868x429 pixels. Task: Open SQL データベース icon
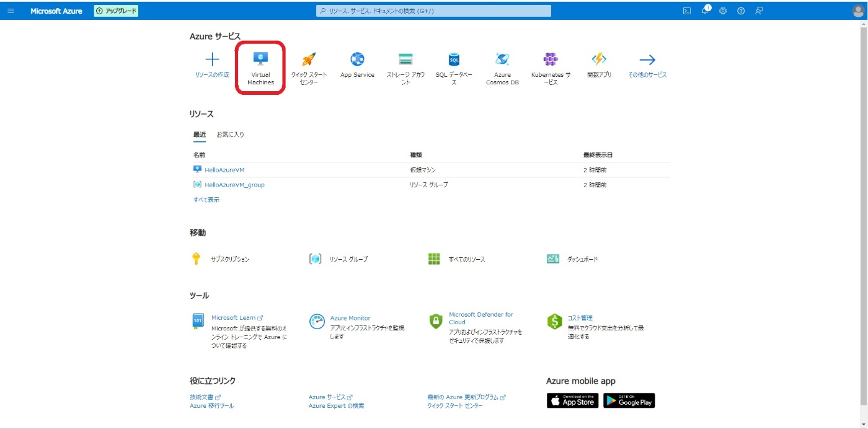454,60
